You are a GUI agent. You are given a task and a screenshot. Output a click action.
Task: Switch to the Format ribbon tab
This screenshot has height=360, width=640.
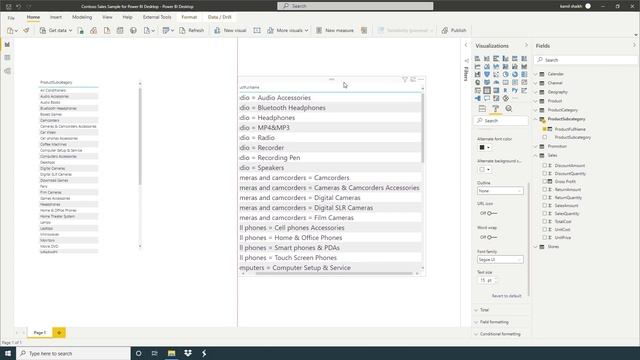coord(189,17)
